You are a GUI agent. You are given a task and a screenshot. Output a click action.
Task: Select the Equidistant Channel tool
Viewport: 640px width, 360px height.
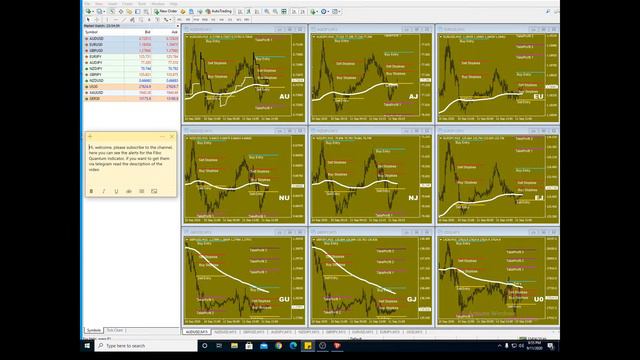point(132,19)
